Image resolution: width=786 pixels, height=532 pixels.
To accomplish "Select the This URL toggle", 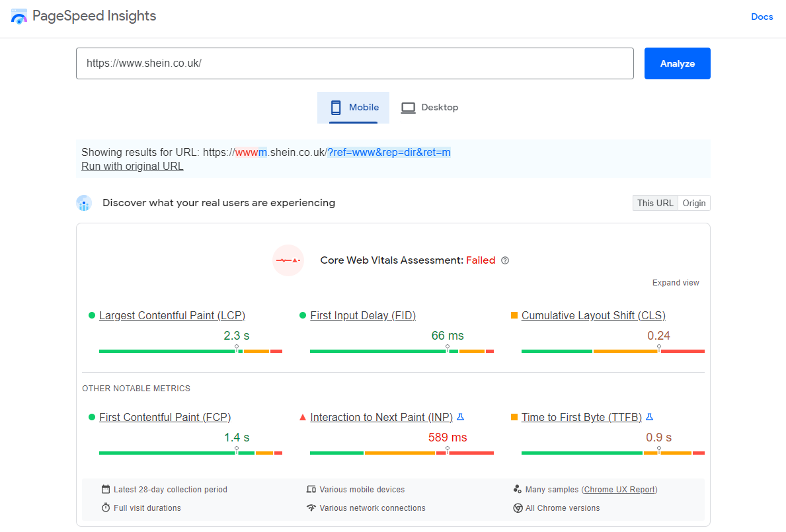I will [x=655, y=203].
